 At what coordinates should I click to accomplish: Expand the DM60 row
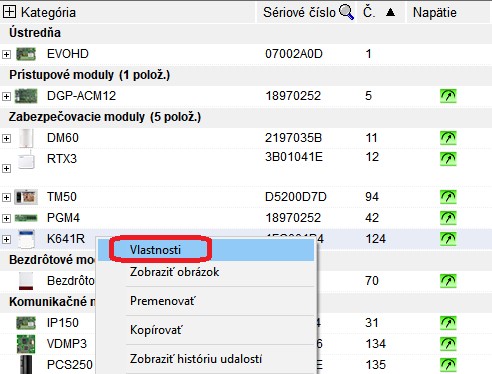[x=6, y=138]
